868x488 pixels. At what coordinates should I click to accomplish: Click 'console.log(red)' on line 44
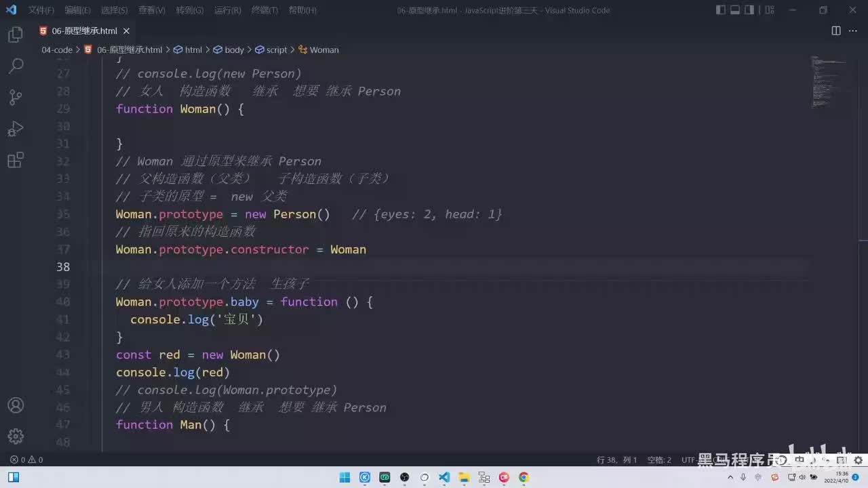173,372
